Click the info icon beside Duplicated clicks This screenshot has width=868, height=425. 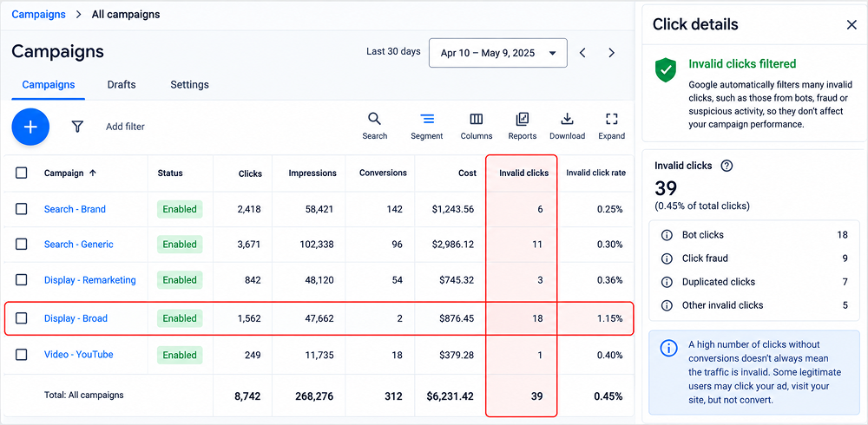pyautogui.click(x=667, y=282)
